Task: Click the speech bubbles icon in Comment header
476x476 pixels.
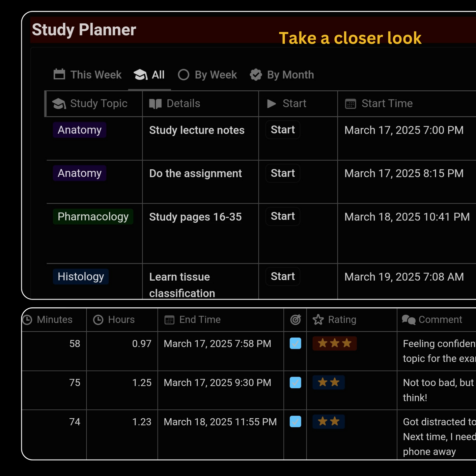Action: pyautogui.click(x=408, y=320)
